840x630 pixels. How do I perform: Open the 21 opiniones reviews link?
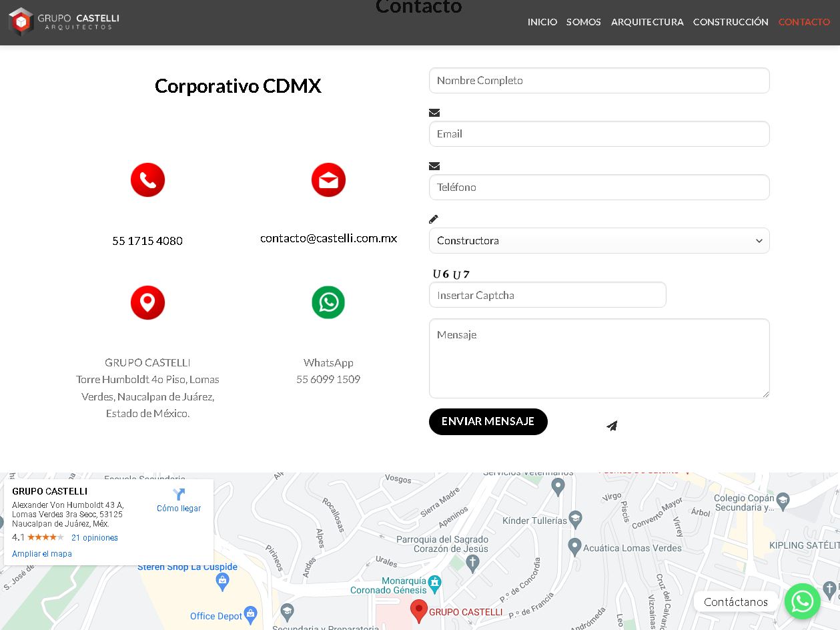tap(95, 538)
